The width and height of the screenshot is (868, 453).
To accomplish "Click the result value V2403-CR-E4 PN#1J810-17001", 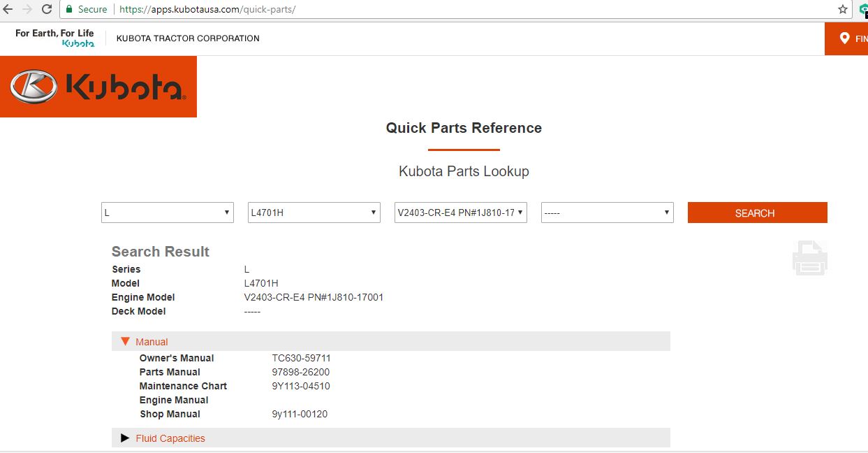I will pyautogui.click(x=314, y=297).
